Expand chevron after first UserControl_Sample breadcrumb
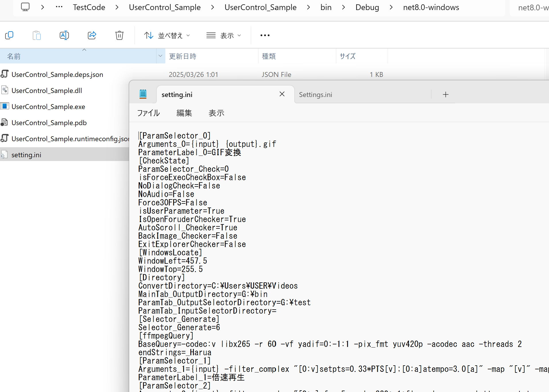The width and height of the screenshot is (549, 392). pyautogui.click(x=212, y=7)
